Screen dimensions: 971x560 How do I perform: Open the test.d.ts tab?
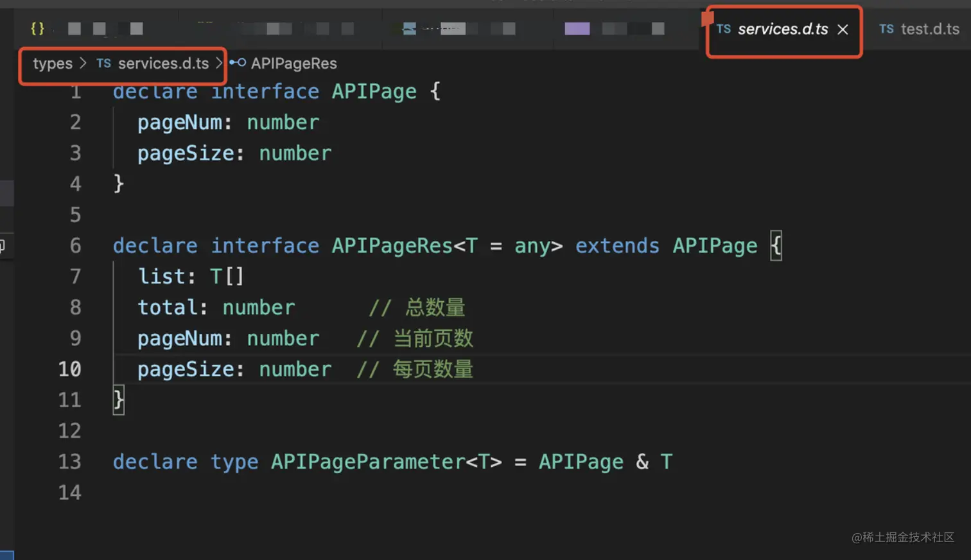(x=920, y=29)
